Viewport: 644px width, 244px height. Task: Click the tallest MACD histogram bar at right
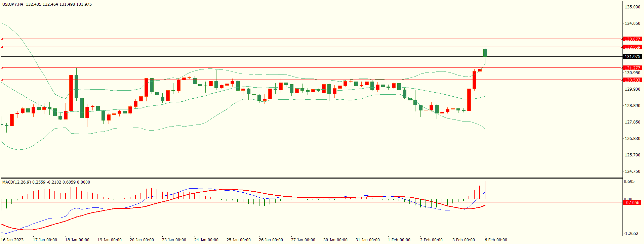[485, 190]
